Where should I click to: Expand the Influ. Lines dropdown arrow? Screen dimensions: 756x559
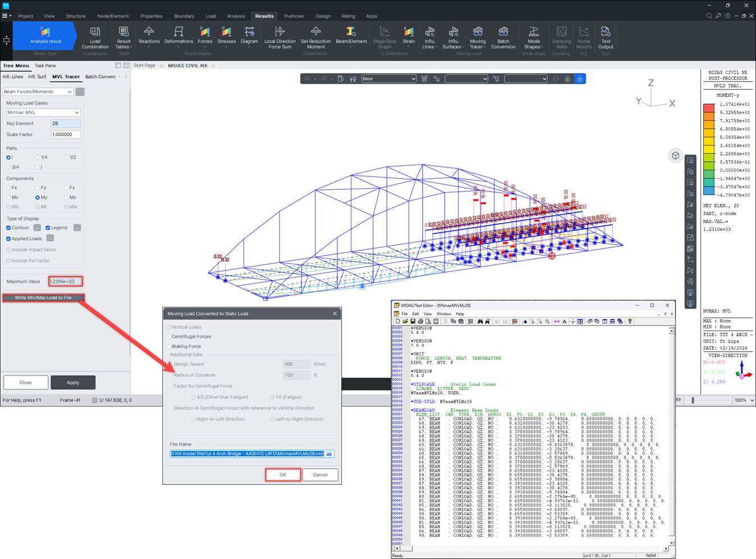437,48
